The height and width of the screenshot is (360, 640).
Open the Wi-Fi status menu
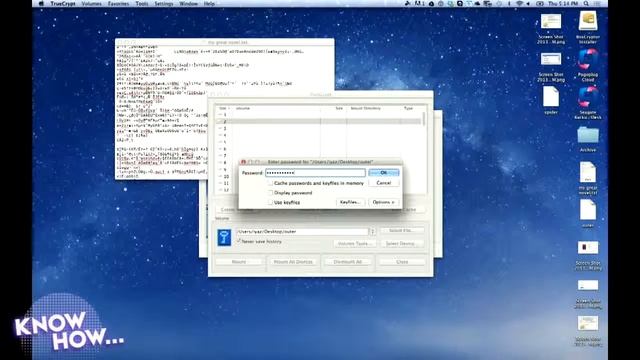pyautogui.click(x=519, y=3)
